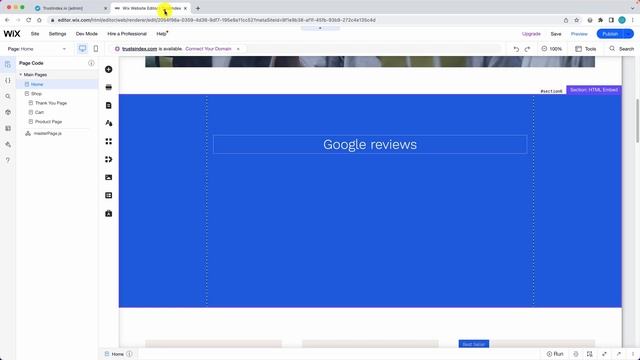
Task: Click the Page Code info icon
Action: click(x=91, y=63)
